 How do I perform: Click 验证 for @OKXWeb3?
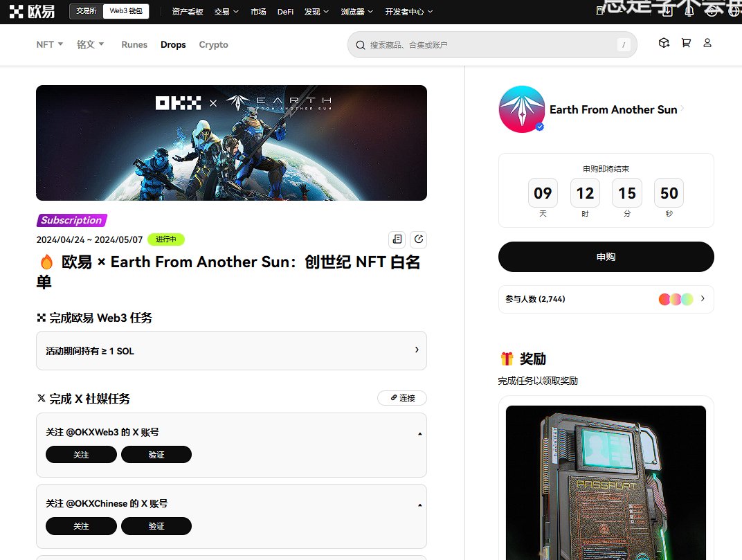[156, 455]
